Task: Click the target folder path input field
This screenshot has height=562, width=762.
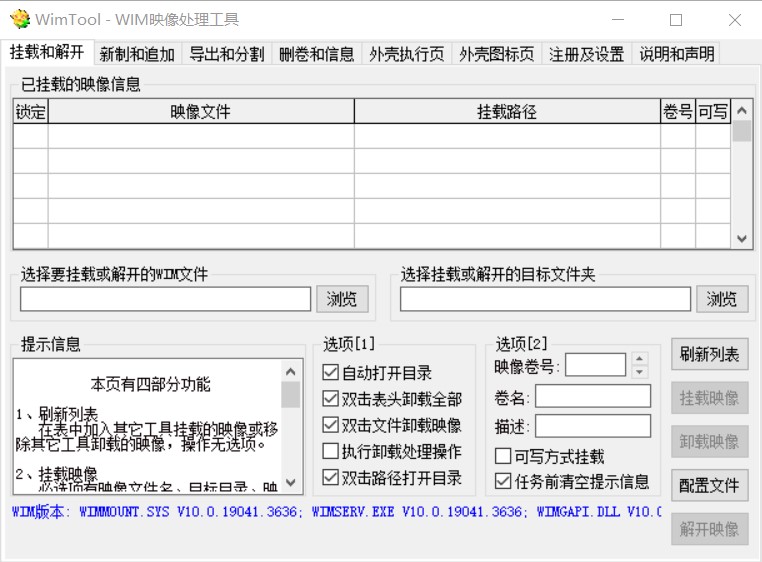Action: 545,299
